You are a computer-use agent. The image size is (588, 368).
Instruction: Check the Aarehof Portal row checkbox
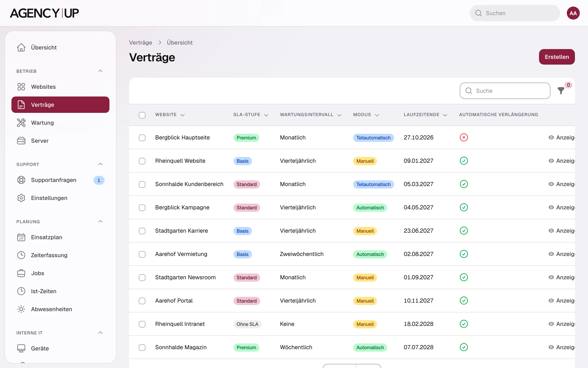[x=142, y=301]
